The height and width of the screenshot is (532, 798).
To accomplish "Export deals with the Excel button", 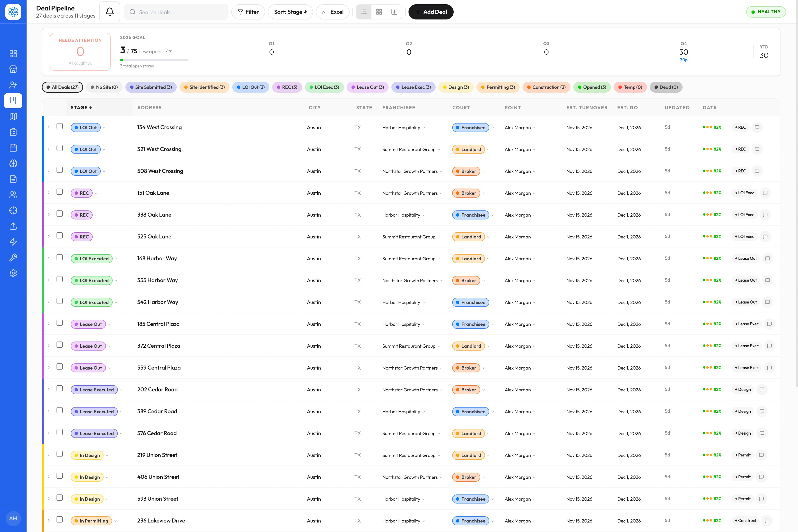I will 332,12.
